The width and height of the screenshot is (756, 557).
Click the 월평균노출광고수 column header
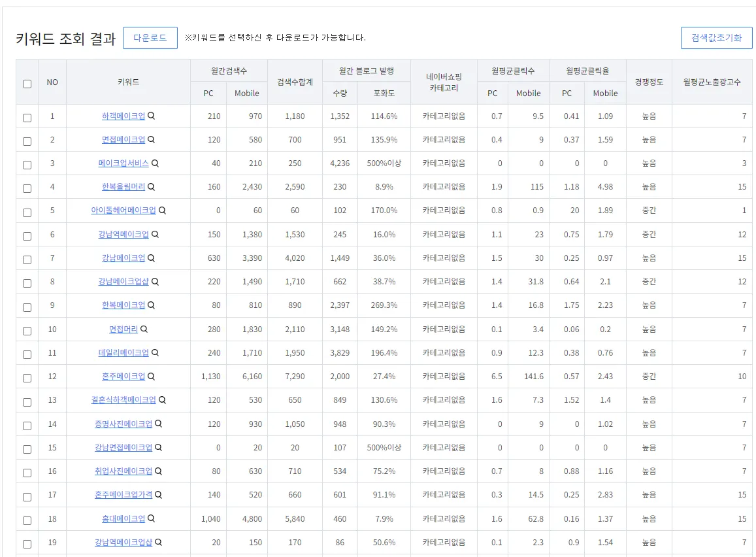[x=712, y=82]
